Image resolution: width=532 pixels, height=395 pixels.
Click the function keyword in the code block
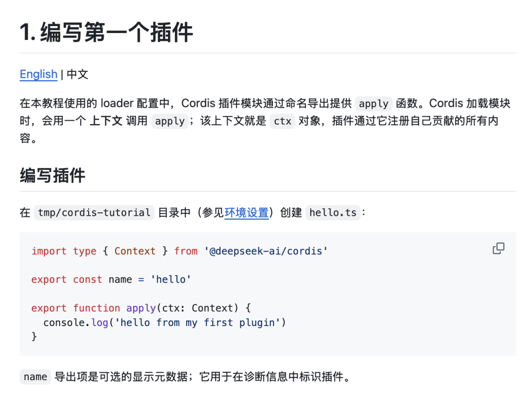point(97,308)
